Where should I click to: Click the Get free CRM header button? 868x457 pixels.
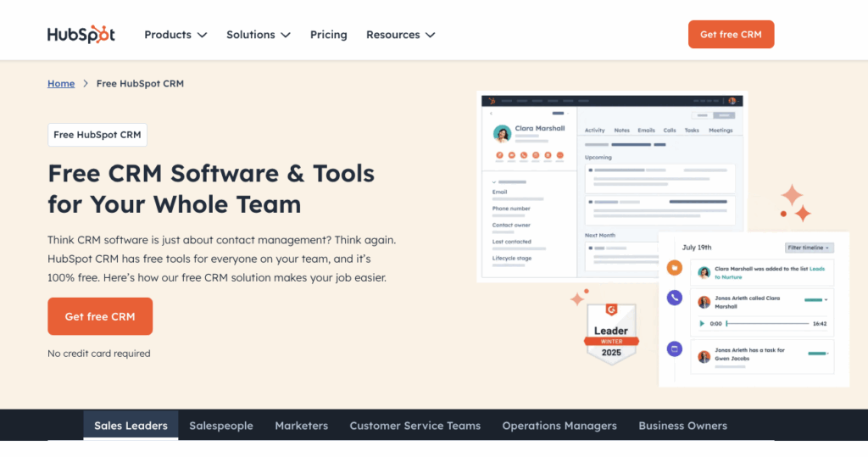(x=731, y=35)
